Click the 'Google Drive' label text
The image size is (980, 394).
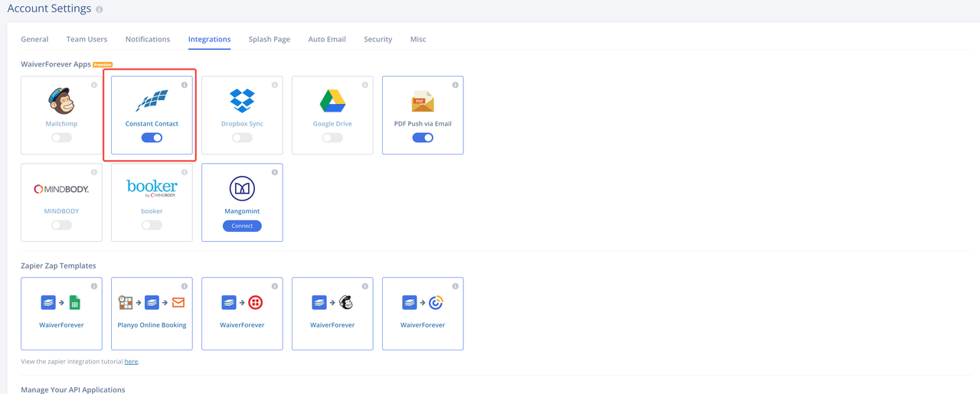[x=332, y=123]
